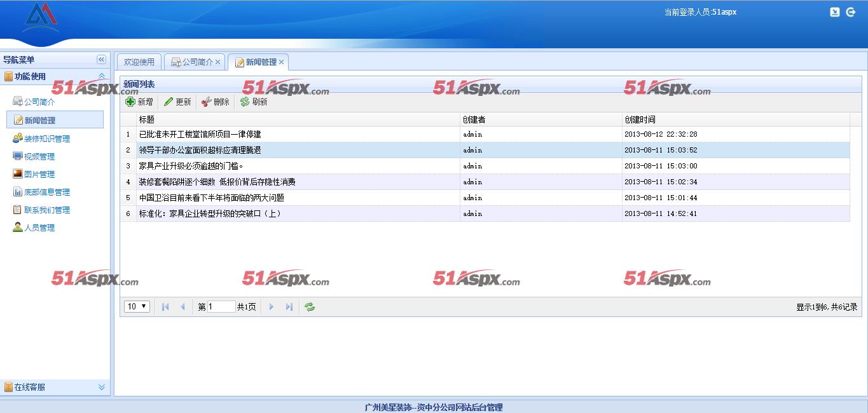868x413 pixels.
Task: Click the page number input field
Action: 221,307
